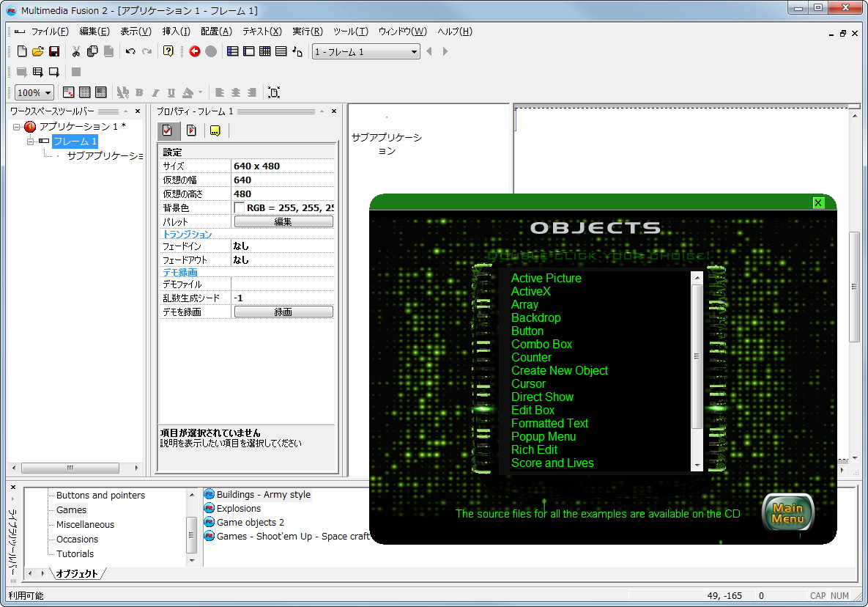
Task: Save the application with the floppy icon
Action: tap(54, 51)
